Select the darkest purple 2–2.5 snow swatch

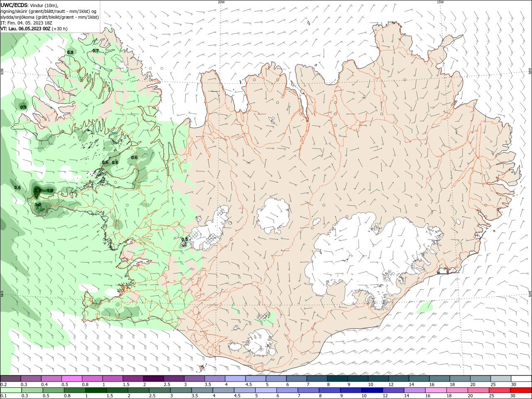pos(153,379)
